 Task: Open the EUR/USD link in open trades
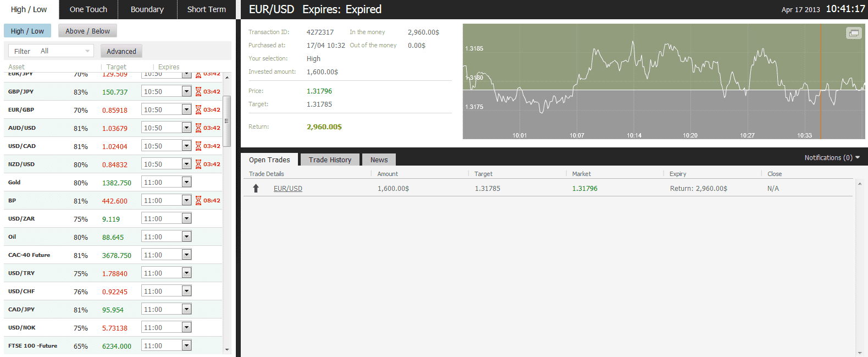(x=288, y=189)
